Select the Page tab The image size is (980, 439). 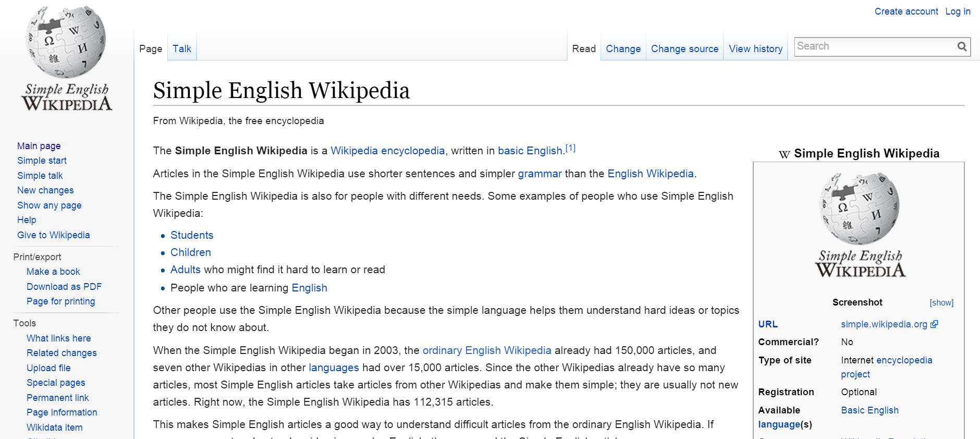(151, 48)
